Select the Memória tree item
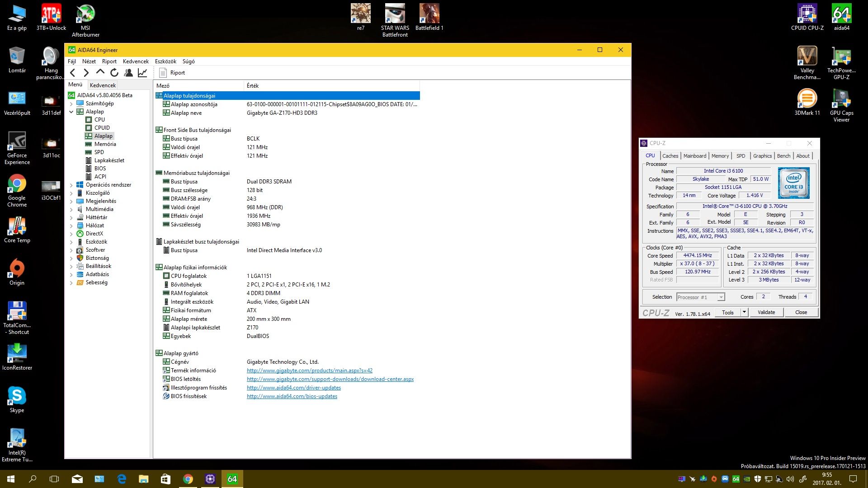Image resolution: width=868 pixels, height=488 pixels. pos(105,144)
